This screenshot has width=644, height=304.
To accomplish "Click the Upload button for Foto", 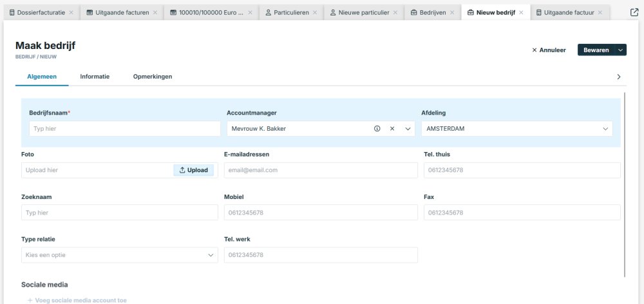I will tap(193, 170).
